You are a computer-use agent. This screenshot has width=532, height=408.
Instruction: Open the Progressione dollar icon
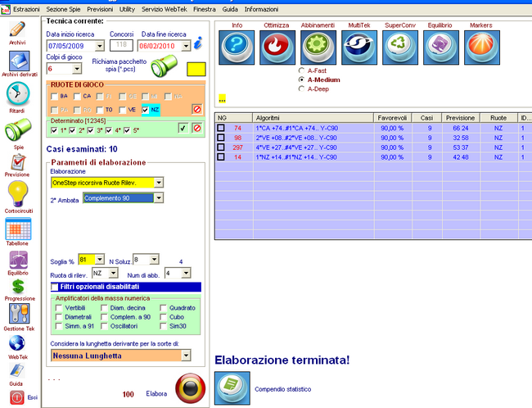click(x=18, y=287)
